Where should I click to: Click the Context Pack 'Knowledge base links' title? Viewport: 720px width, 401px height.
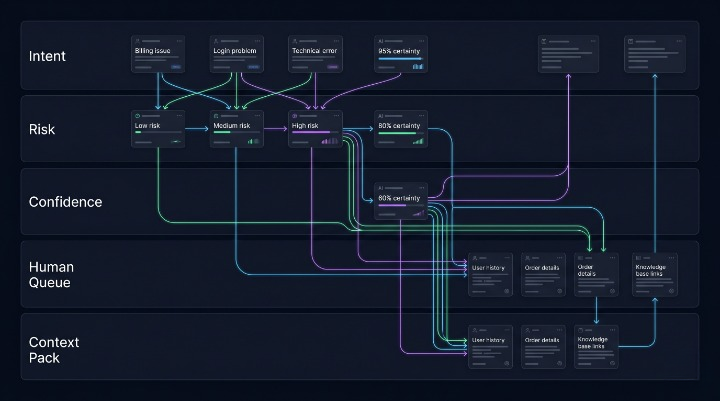[592, 343]
